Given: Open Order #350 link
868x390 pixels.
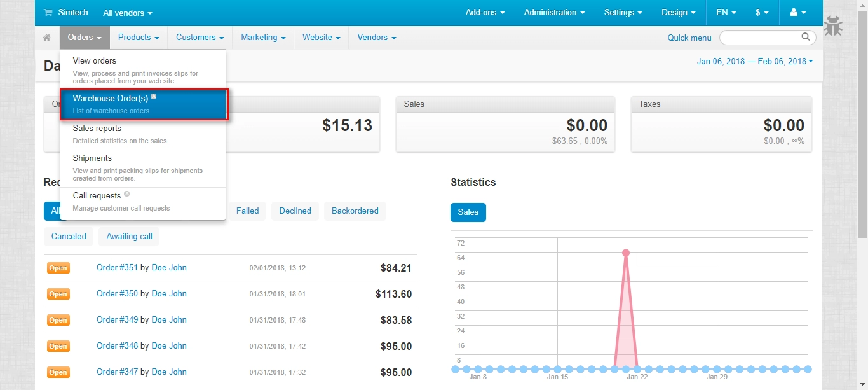Looking at the screenshot, I should (117, 294).
